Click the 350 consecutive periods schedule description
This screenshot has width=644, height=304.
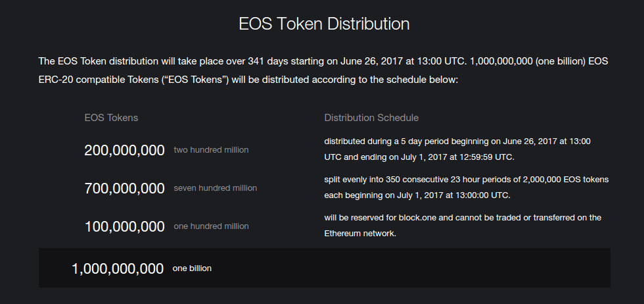tap(466, 188)
